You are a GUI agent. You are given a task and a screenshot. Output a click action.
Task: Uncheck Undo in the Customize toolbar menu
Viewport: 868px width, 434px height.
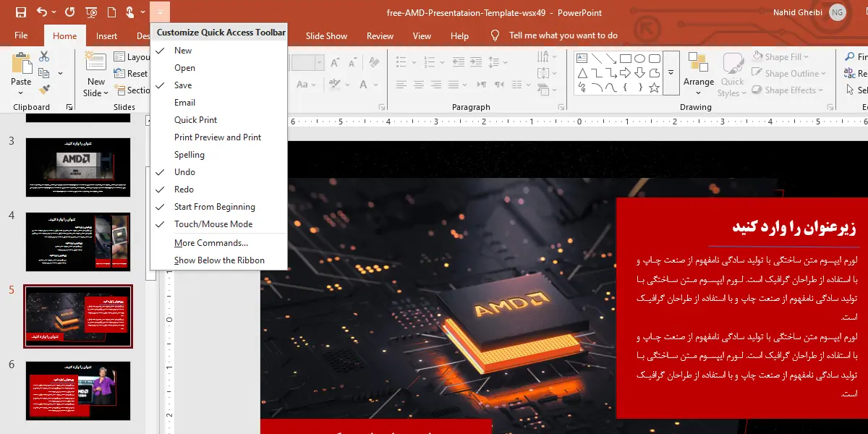(x=218, y=172)
